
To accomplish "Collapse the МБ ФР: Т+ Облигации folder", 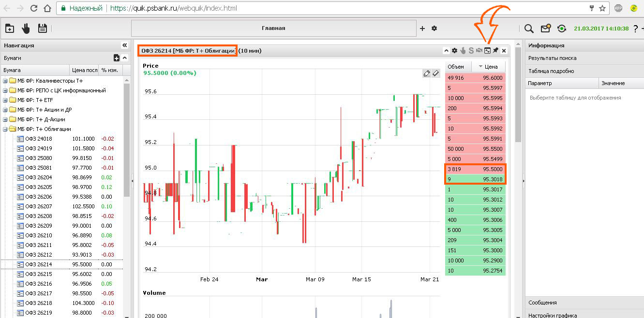I will 5,129.
